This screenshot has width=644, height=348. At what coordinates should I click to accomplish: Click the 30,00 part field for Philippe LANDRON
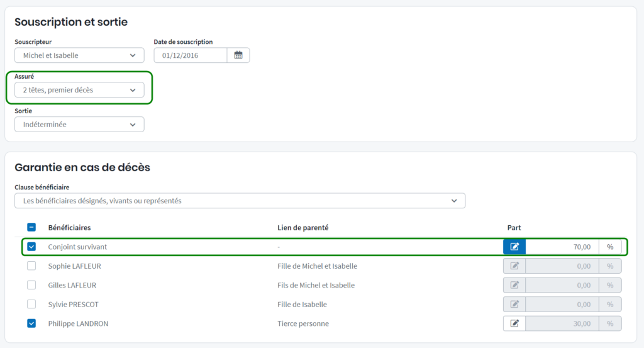point(562,323)
